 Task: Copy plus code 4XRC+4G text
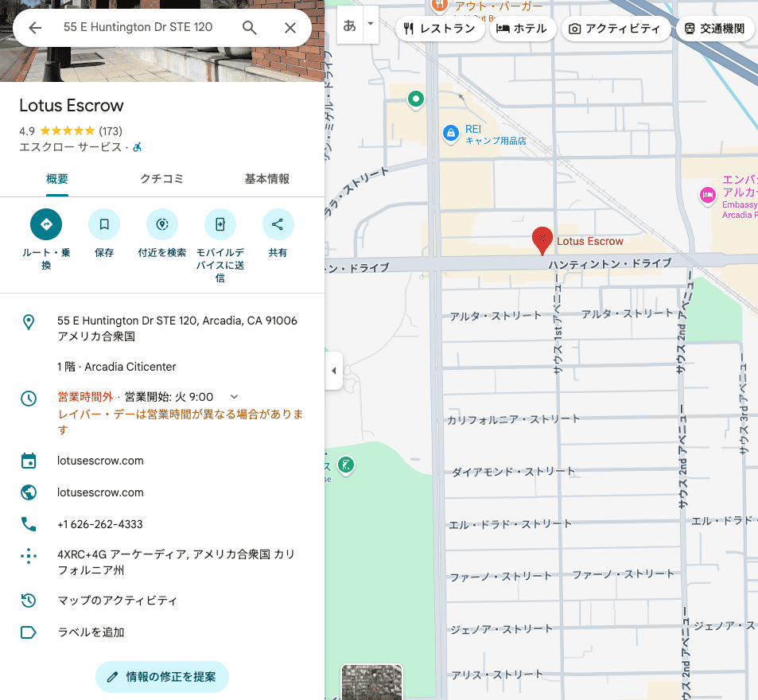176,562
